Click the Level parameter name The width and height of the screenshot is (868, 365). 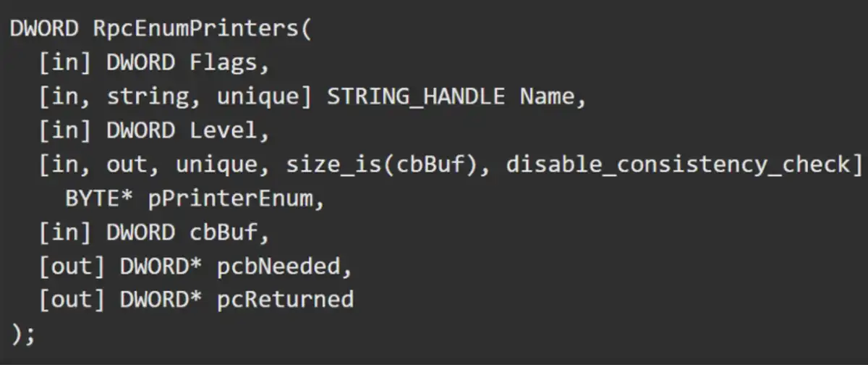[x=224, y=131]
